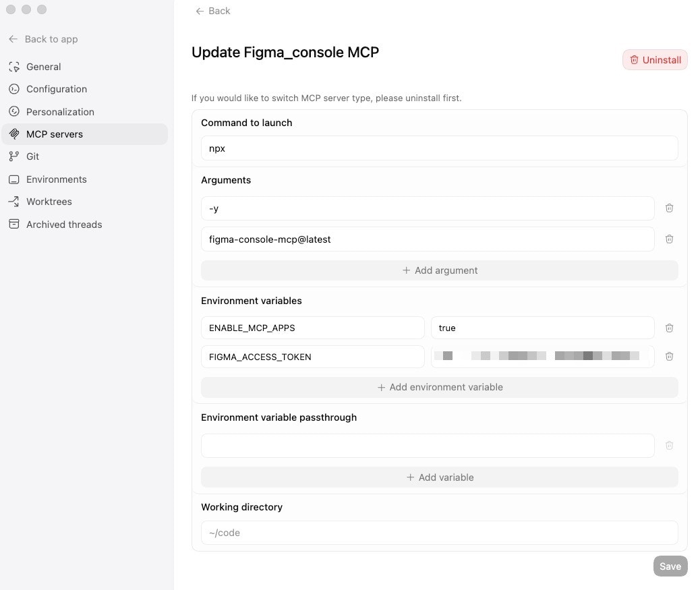This screenshot has height=590, width=700.
Task: Click the General settings icon in sidebar
Action: [x=13, y=66]
